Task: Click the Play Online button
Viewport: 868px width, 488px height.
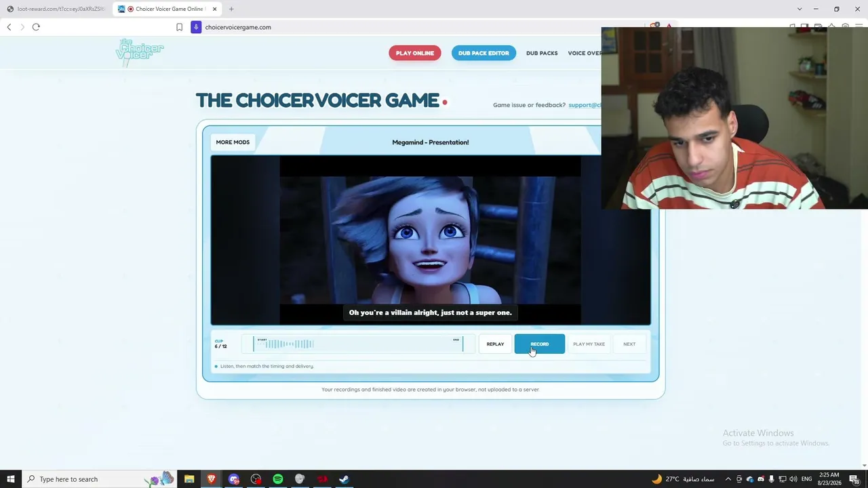Action: click(415, 53)
